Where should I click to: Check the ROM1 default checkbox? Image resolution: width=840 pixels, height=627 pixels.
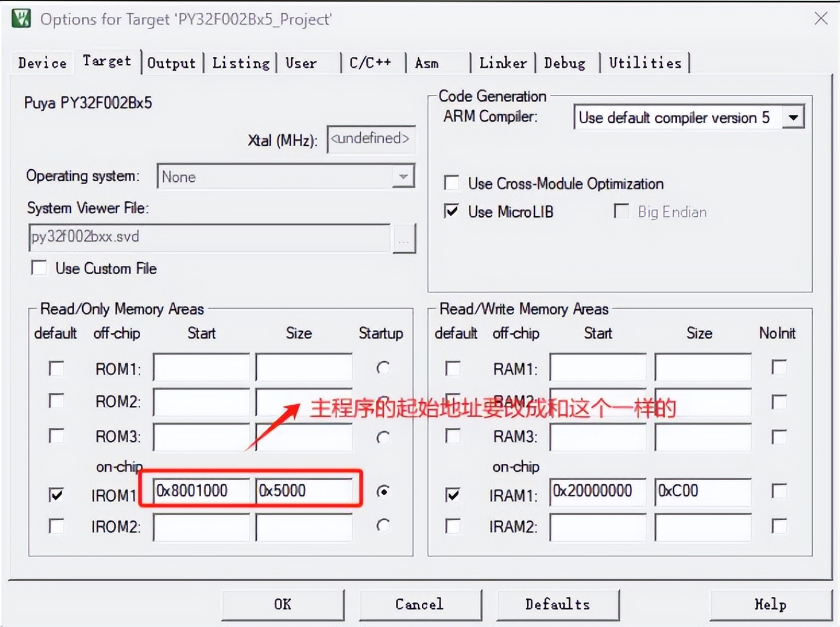coord(56,368)
